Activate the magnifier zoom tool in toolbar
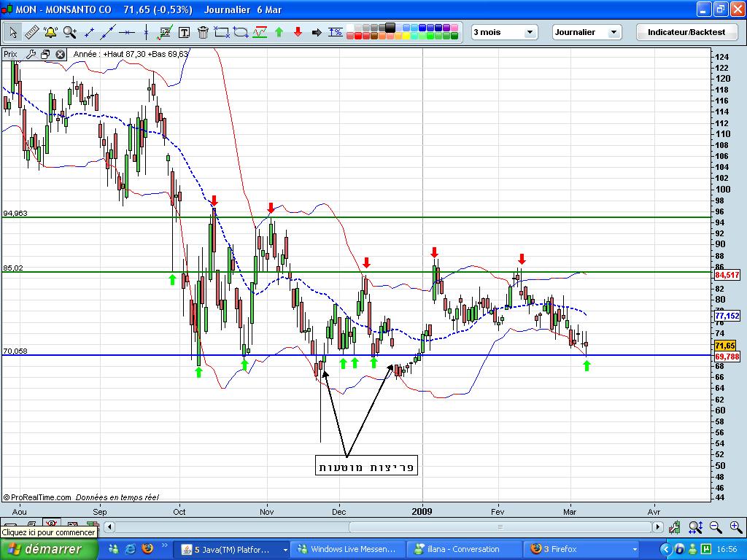 click(69, 32)
